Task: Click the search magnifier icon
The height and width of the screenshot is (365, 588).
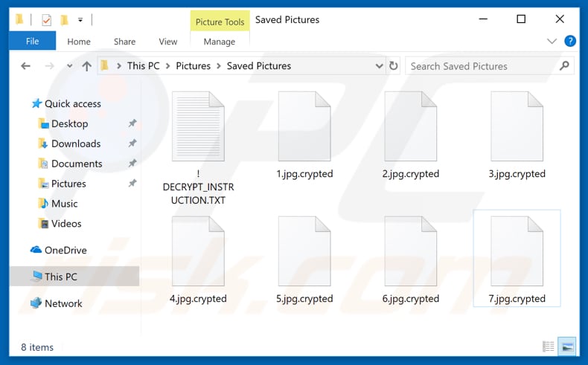Action: (x=564, y=66)
